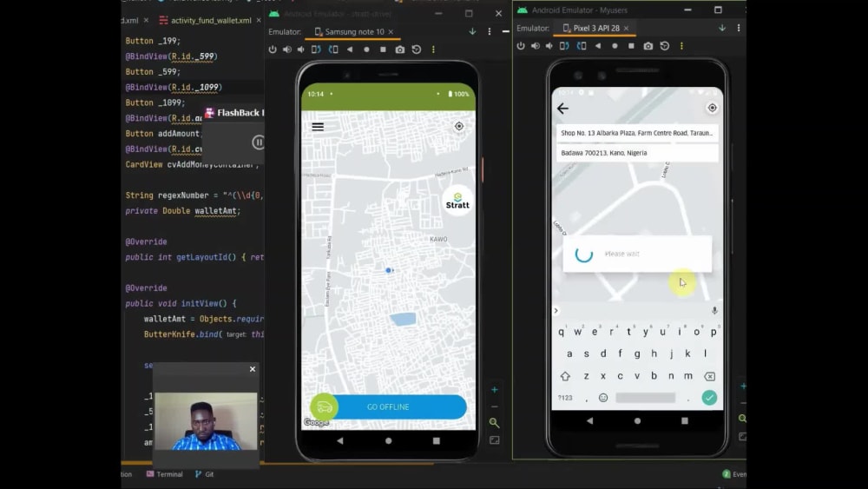Click walletAmt variable in code editor
868x489 pixels.
click(215, 211)
